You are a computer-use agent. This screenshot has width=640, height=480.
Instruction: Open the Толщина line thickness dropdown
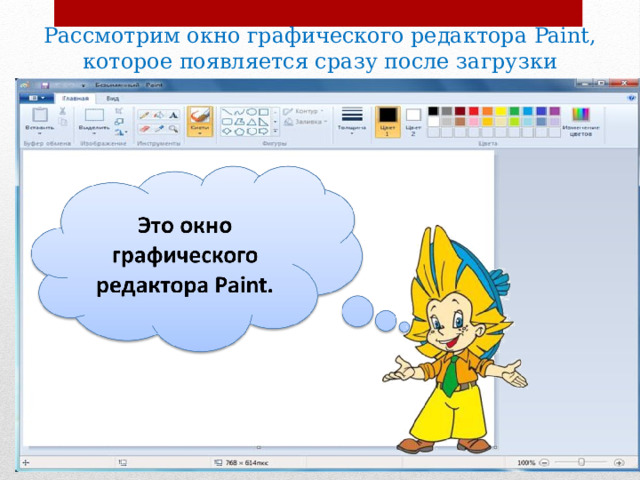tap(352, 121)
